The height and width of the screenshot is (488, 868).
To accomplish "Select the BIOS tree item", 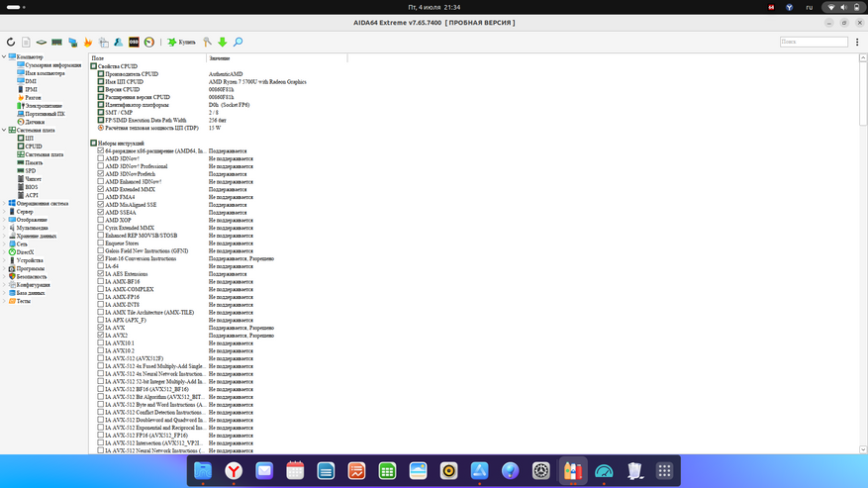I will coord(32,187).
